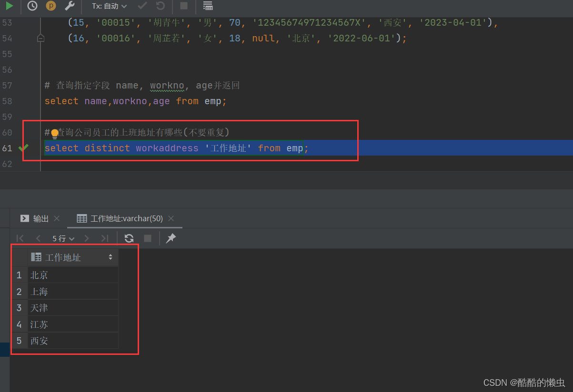Viewport: 573px width, 392px height.
Task: Click 'select name,workno,age from emp;' line
Action: click(x=136, y=101)
